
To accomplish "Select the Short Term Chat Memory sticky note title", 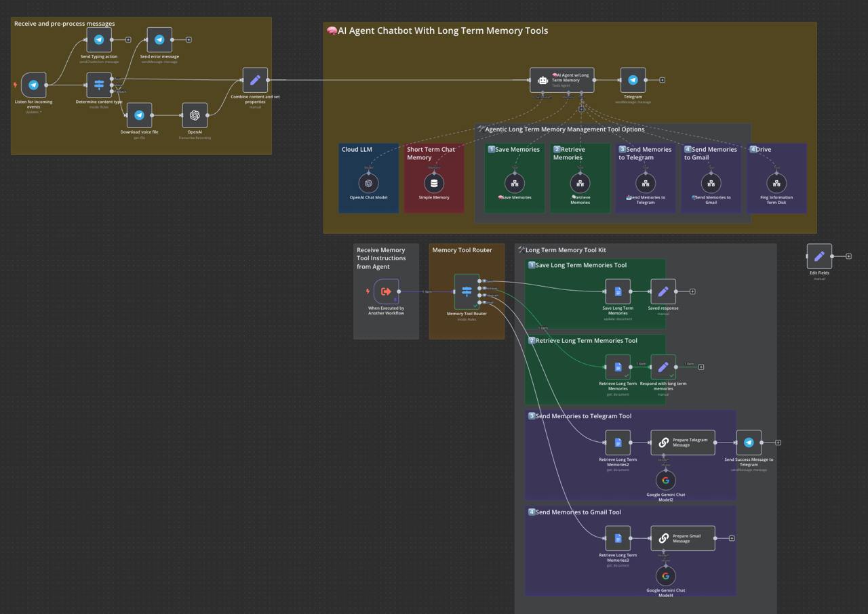I will click(431, 153).
